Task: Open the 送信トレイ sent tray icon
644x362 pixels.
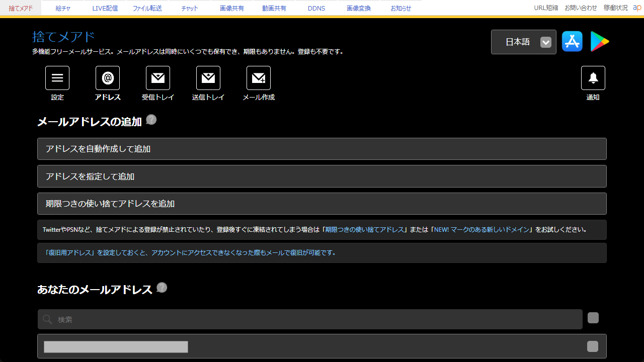Action: pos(208,78)
